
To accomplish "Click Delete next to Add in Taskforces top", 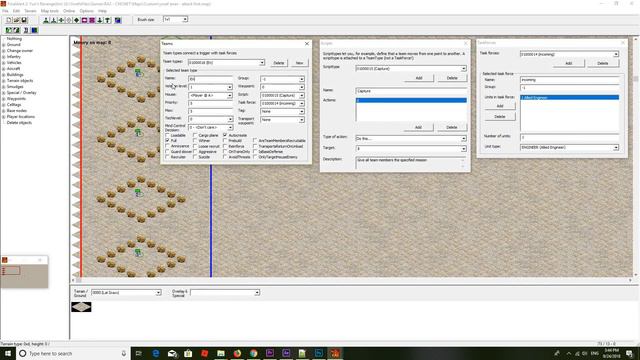I will (x=603, y=63).
